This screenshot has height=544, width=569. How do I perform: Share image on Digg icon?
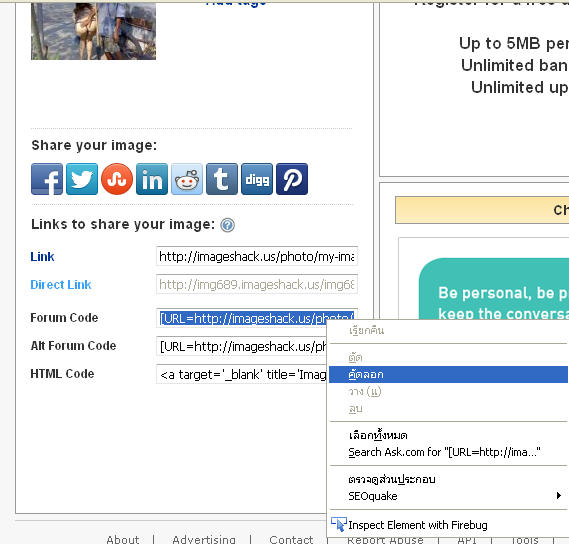(257, 179)
